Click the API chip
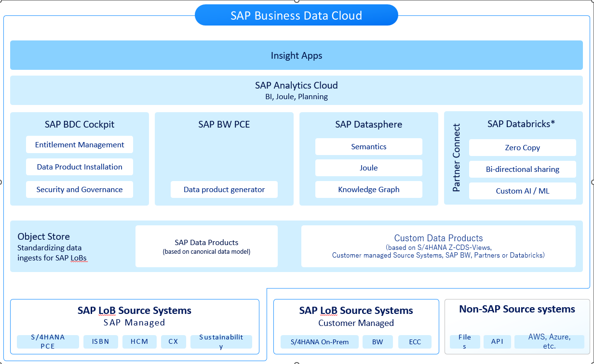The height and width of the screenshot is (364, 594). click(497, 342)
